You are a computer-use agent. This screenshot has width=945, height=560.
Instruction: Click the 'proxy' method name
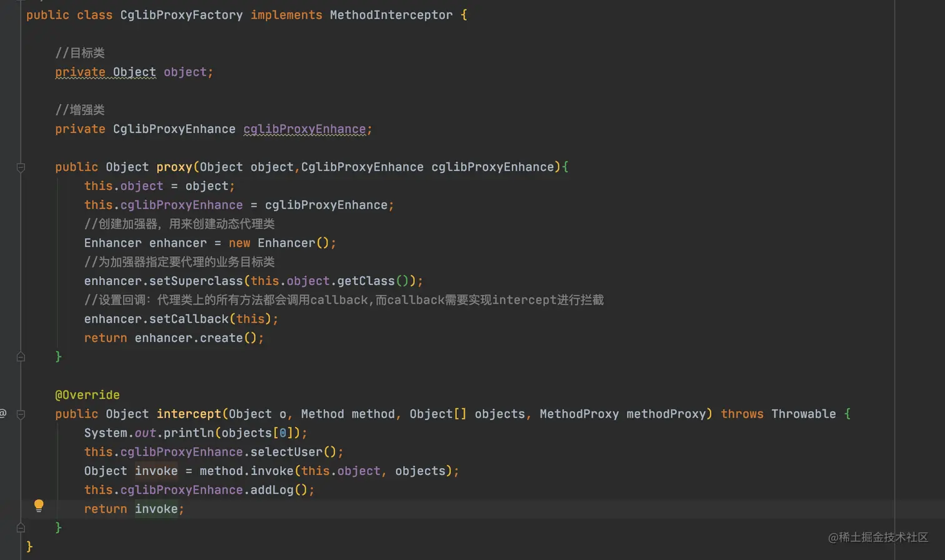[174, 167]
